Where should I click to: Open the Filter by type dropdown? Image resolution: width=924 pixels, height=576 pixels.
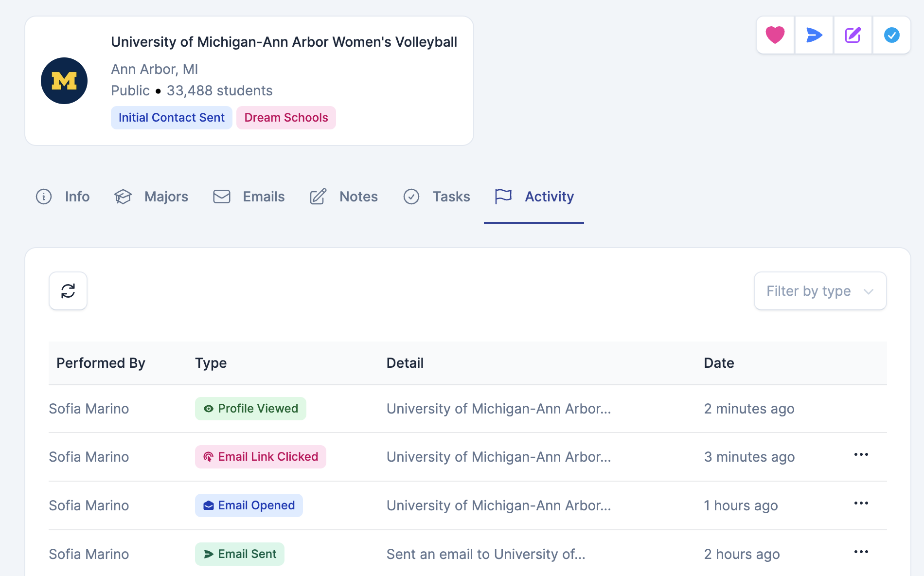[x=819, y=291]
